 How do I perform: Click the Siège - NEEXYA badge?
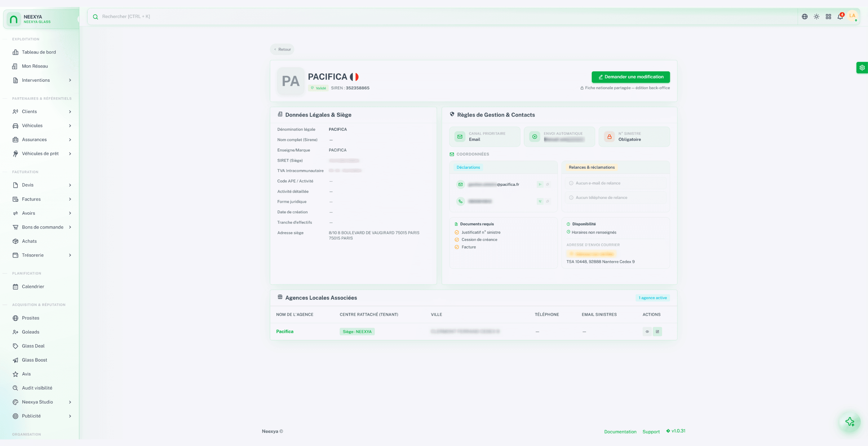click(x=357, y=331)
